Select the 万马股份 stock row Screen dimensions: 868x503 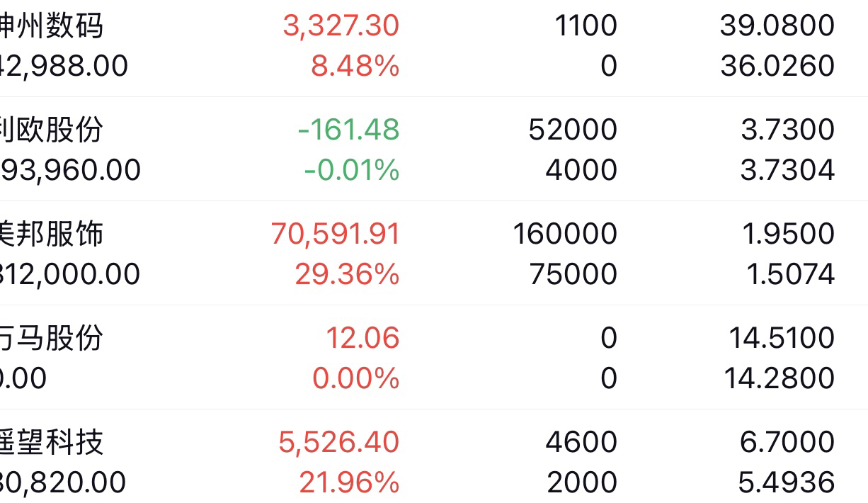pyautogui.click(x=434, y=357)
